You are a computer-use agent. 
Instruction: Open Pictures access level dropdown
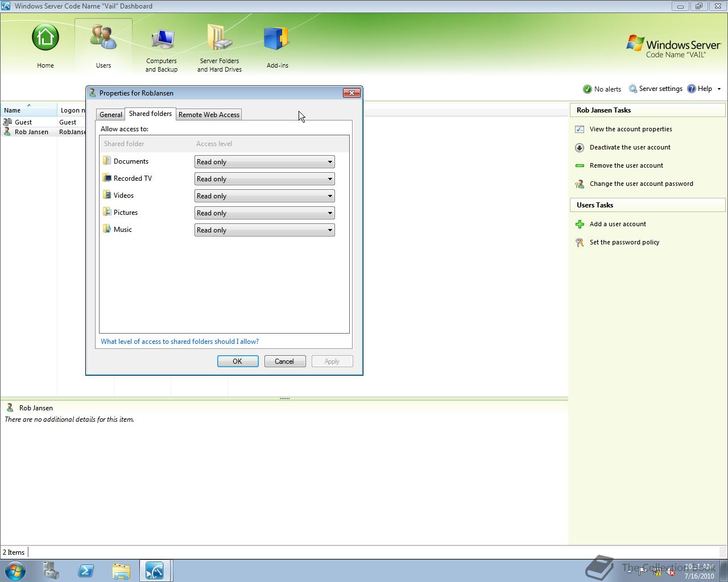click(x=264, y=213)
